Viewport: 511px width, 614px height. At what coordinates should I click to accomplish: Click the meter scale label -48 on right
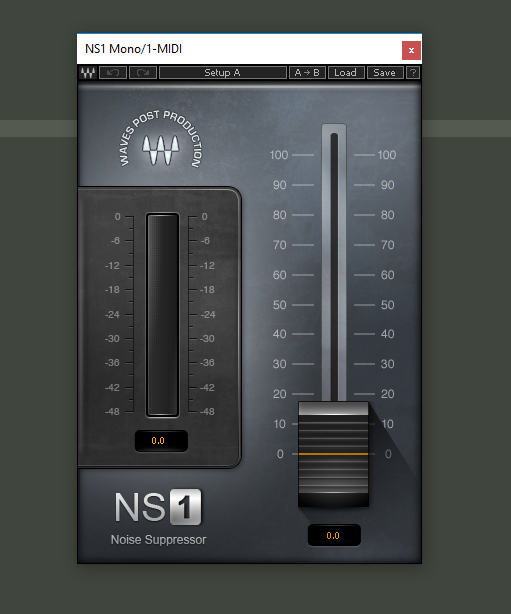(207, 412)
